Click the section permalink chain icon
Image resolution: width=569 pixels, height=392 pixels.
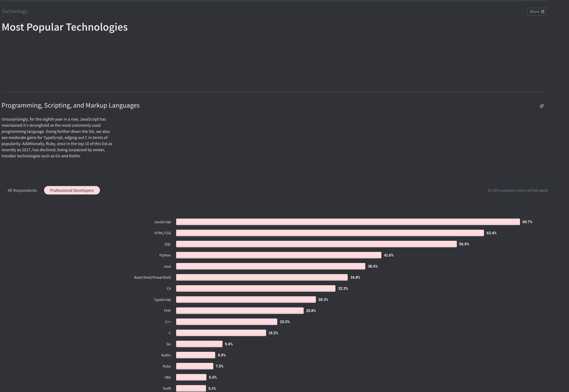(x=541, y=106)
